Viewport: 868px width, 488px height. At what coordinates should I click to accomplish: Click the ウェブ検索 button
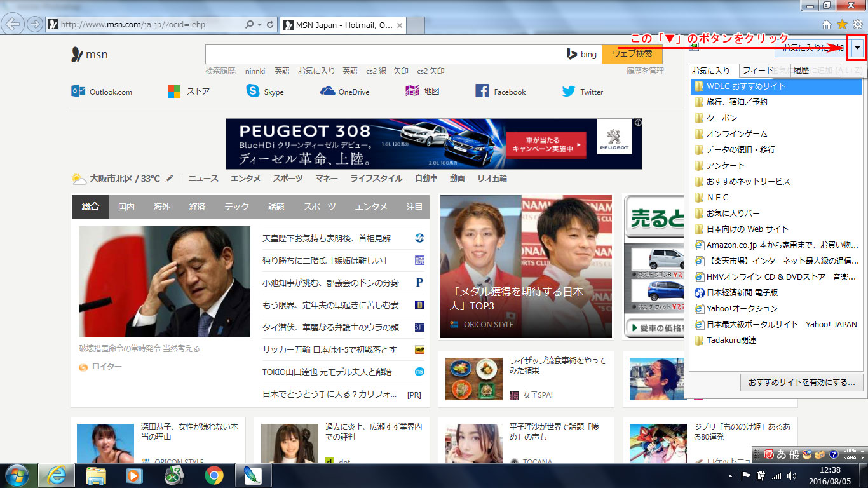point(632,54)
